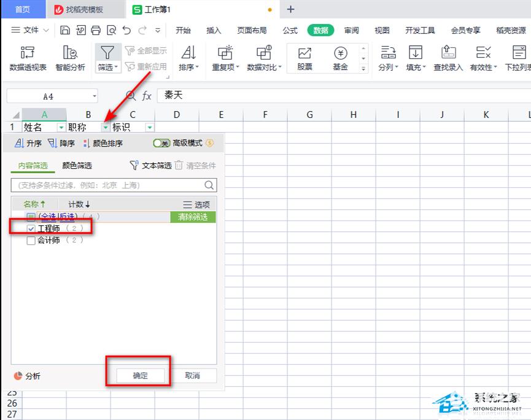This screenshot has height=420, width=531.
Task: Check the 会计师 checkbox
Action: 31,241
